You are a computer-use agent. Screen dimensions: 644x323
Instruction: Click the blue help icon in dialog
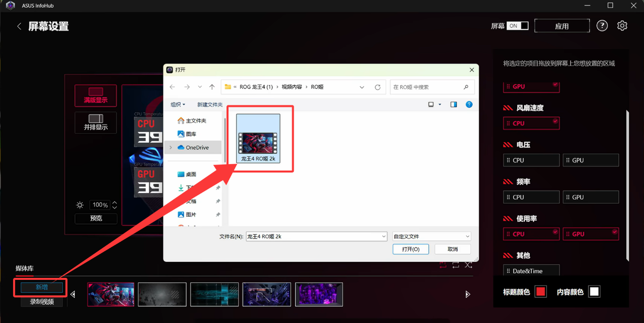(469, 104)
